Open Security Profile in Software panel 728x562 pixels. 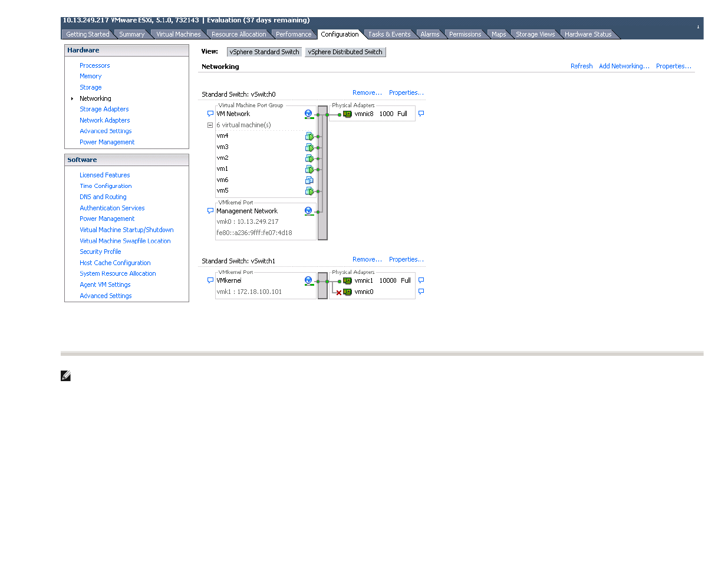[100, 252]
